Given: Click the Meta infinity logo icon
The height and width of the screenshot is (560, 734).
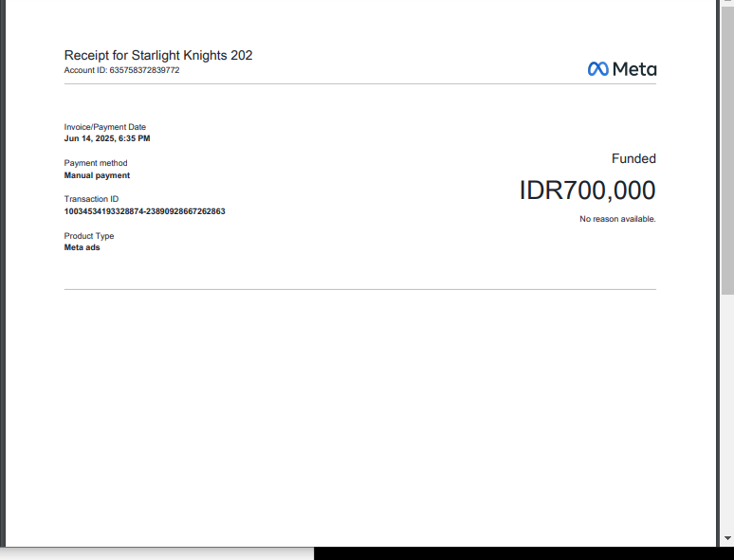Looking at the screenshot, I should pos(597,69).
